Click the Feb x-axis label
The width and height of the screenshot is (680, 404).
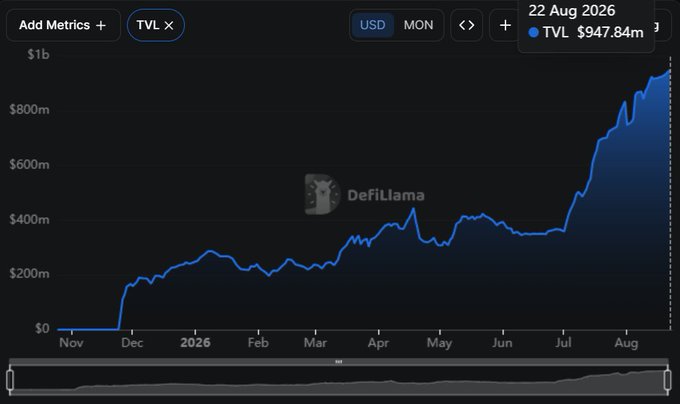tap(258, 343)
